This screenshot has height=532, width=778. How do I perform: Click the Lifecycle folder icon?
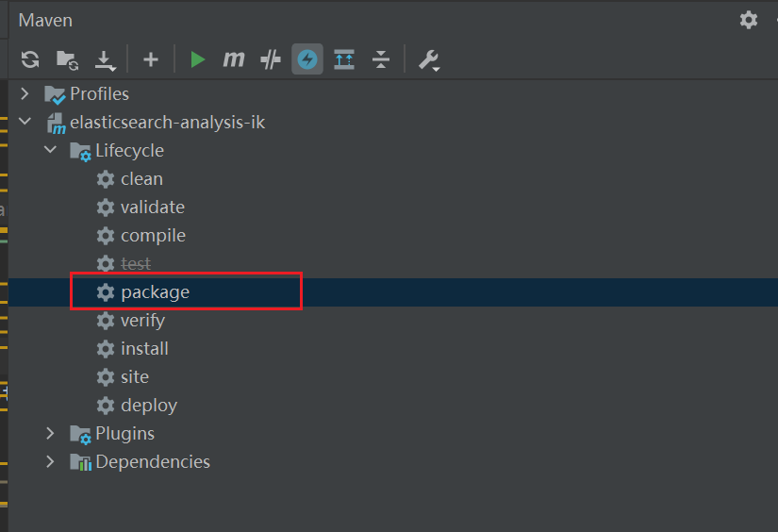click(x=80, y=151)
